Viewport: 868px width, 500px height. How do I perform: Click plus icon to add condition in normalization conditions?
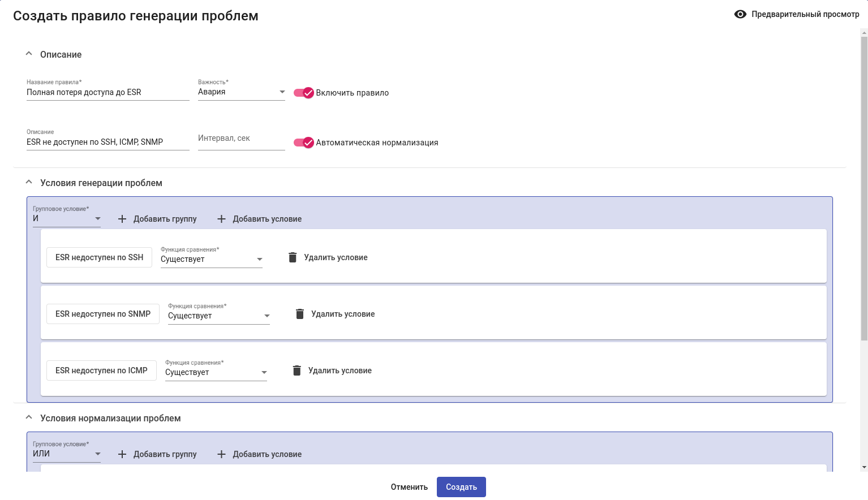tap(222, 454)
